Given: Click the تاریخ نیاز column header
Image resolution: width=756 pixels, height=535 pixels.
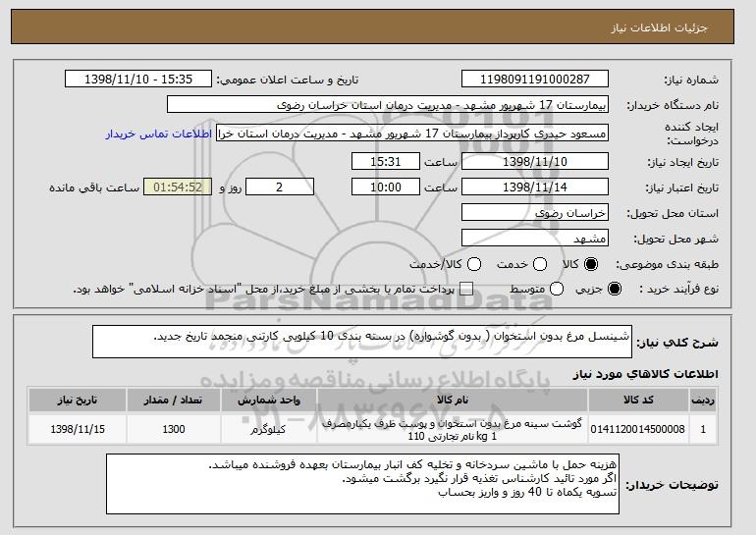Looking at the screenshot, I should (x=78, y=401).
